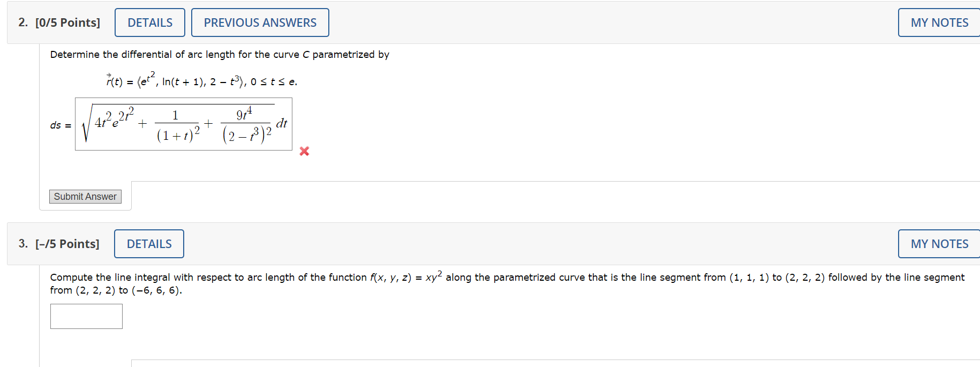Viewport: 980px width, 367px height.
Task: Click the Question 3 points label [-/5 Points]
Action: [x=69, y=243]
